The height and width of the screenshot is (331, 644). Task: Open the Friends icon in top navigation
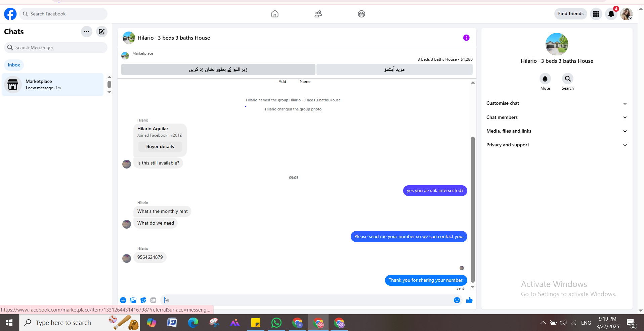(x=318, y=14)
